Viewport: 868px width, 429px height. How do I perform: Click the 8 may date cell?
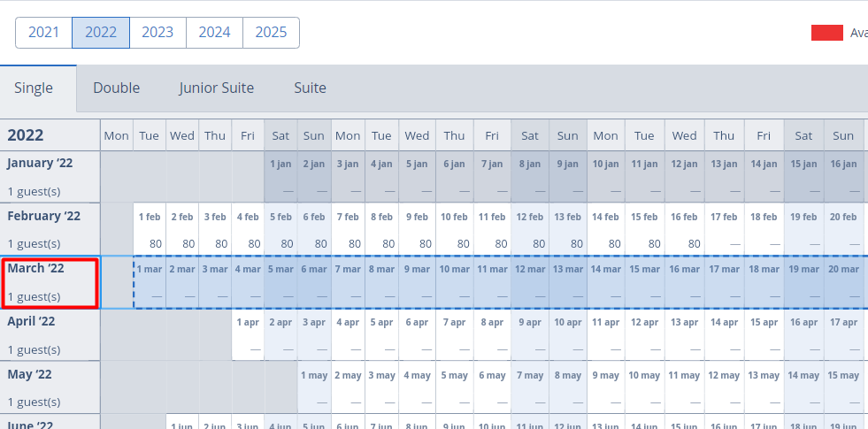click(568, 387)
